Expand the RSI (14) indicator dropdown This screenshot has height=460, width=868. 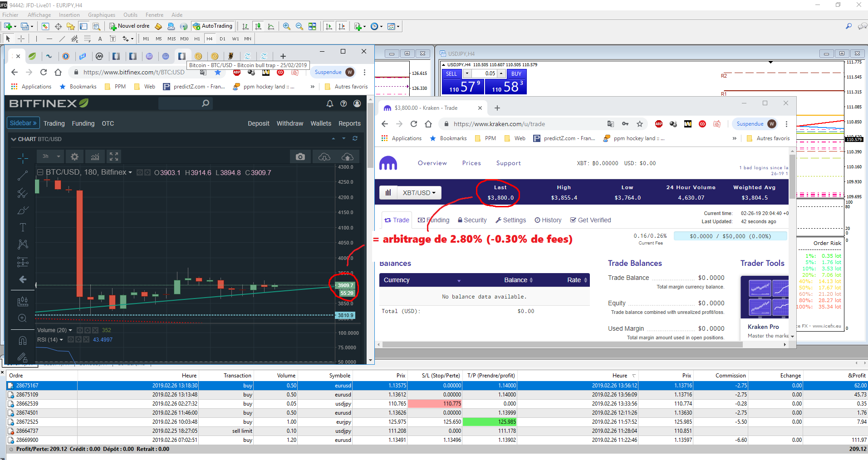coord(61,340)
